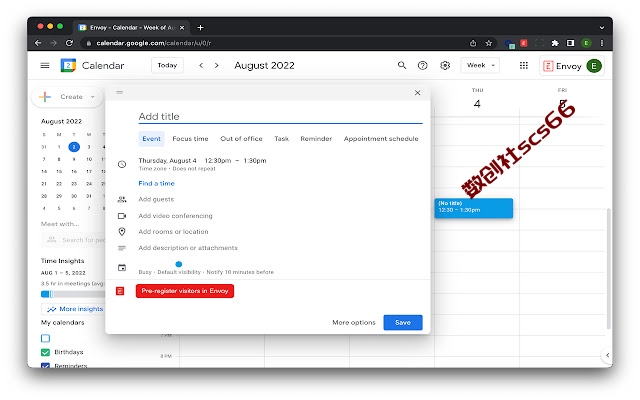Screen dimensions: 640x400
Task: Click the Add guests field
Action: click(x=156, y=200)
